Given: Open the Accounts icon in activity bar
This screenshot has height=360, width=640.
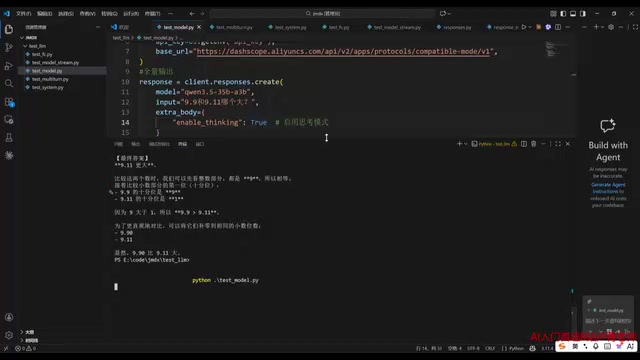Looking at the screenshot, I should (x=9, y=317).
